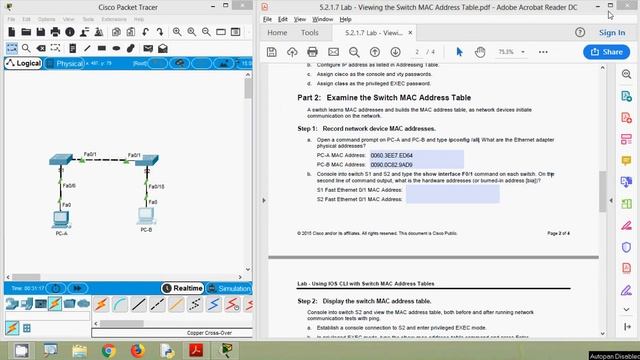Show more tools with the right pane chevron

[627, 309]
